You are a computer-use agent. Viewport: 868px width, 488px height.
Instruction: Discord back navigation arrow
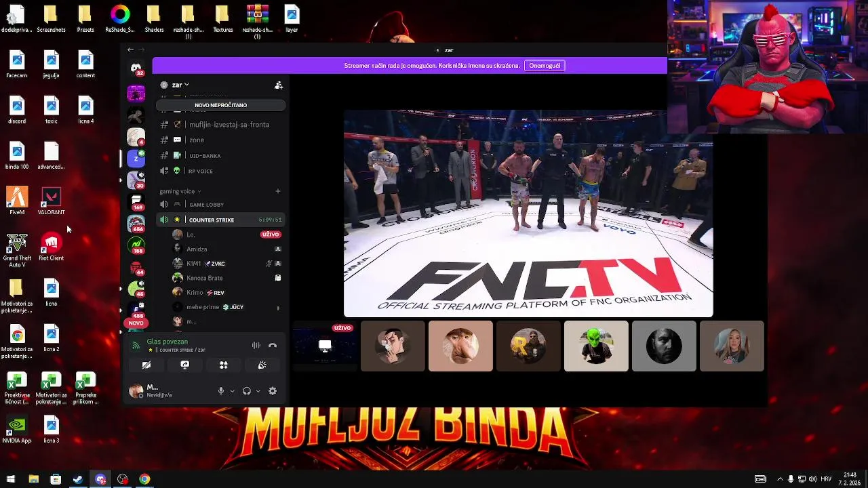point(130,49)
